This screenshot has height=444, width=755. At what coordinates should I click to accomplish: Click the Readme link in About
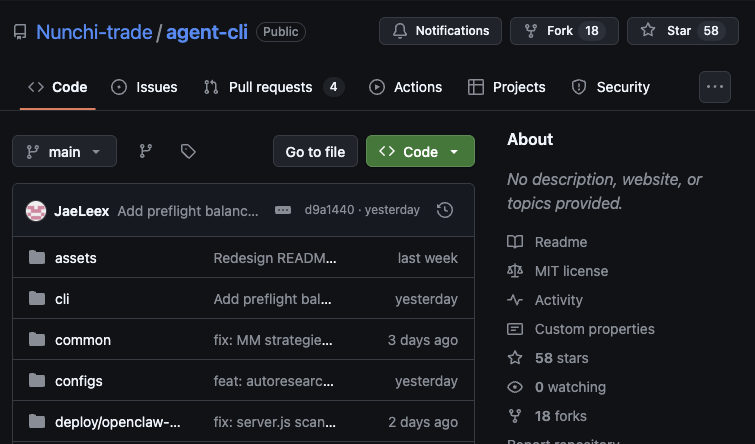coord(561,242)
